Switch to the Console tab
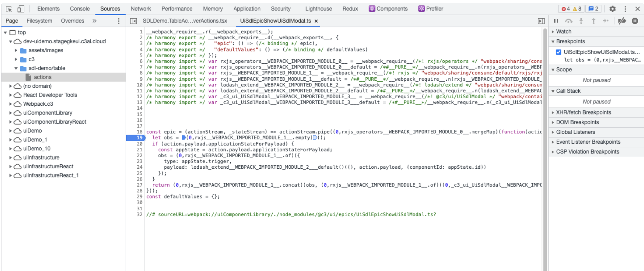644x271 pixels. tap(80, 9)
